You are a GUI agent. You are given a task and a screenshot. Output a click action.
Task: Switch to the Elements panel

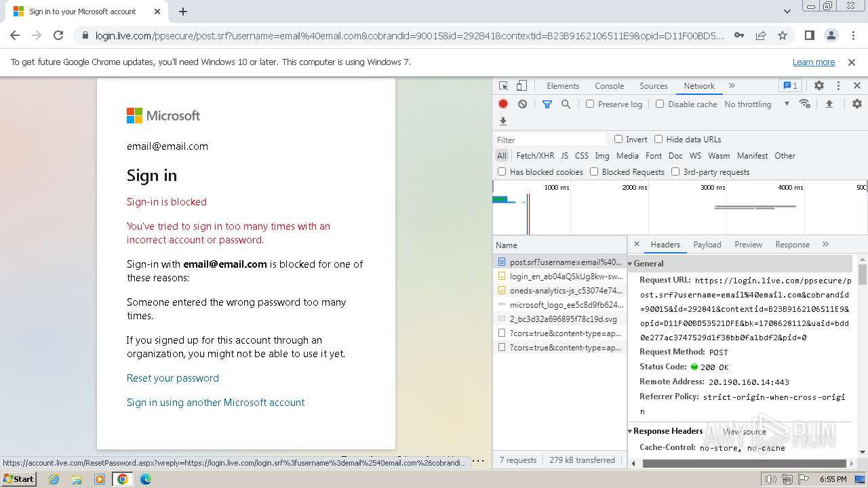click(x=563, y=86)
